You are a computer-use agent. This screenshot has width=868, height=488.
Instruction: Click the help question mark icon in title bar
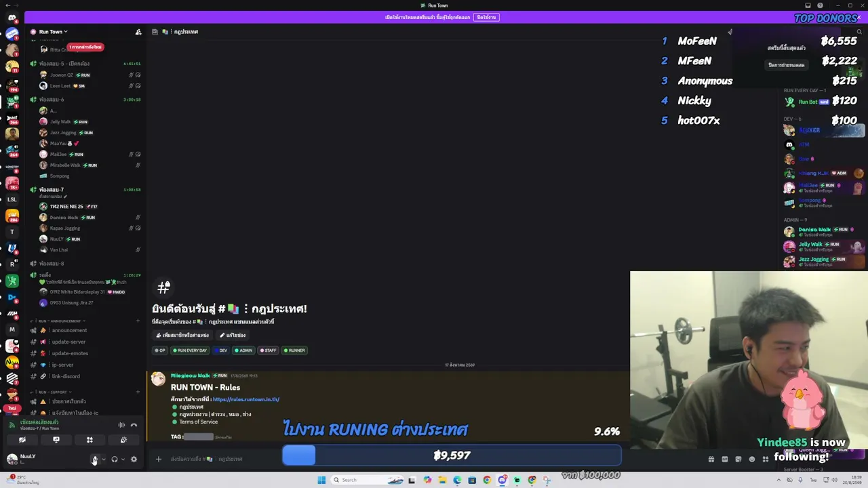(820, 5)
